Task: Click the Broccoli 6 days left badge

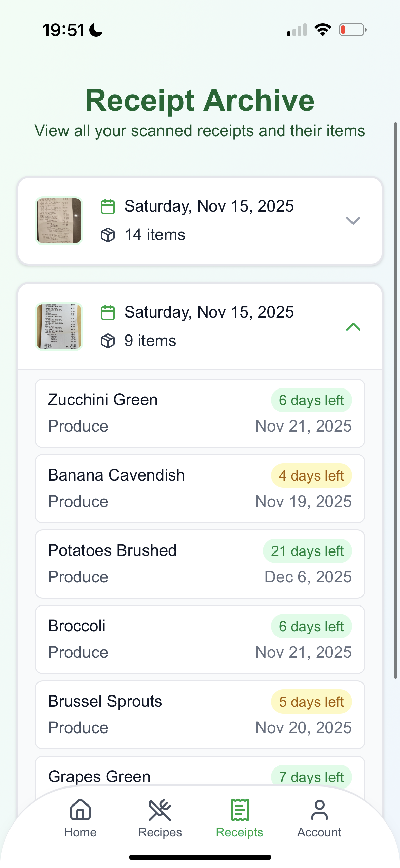Action: (311, 626)
